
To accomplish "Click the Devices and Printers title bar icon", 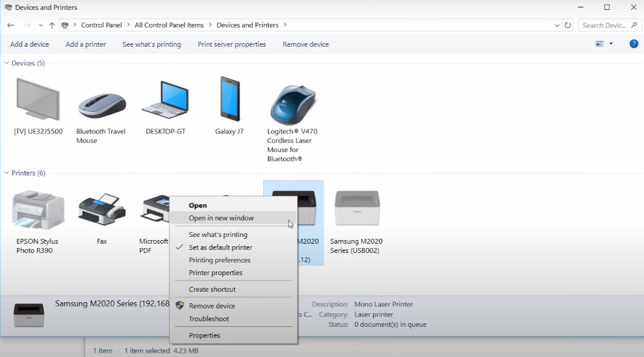I will click(8, 7).
